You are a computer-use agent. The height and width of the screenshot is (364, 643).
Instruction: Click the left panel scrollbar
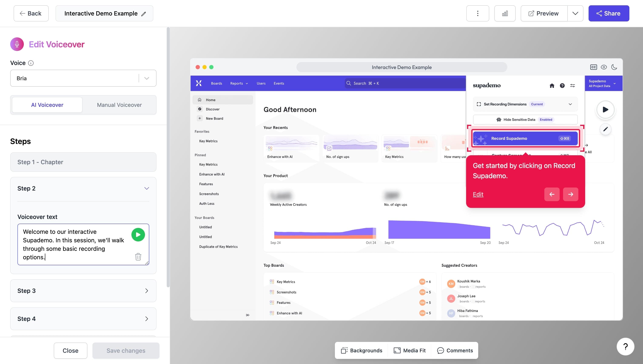[168, 158]
